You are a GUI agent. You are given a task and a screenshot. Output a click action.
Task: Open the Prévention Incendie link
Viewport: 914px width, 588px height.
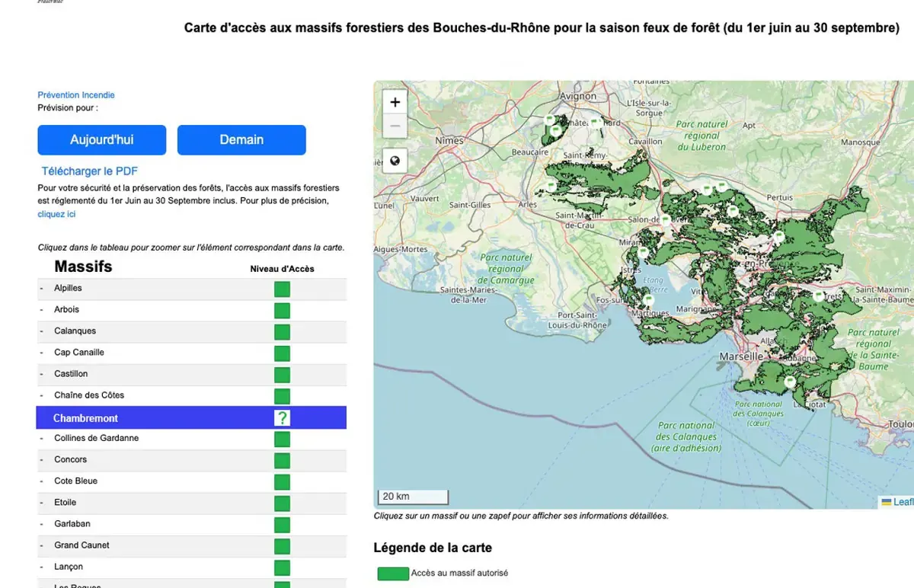[x=76, y=95]
